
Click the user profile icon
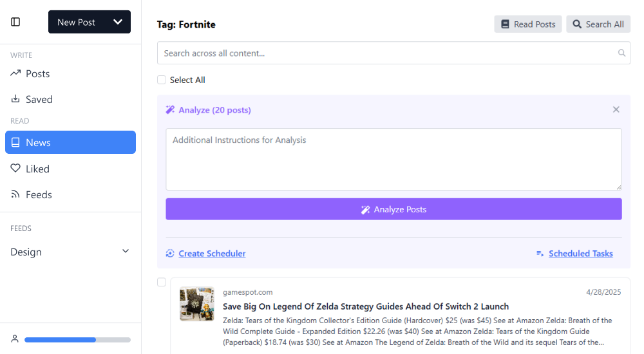[15, 339]
